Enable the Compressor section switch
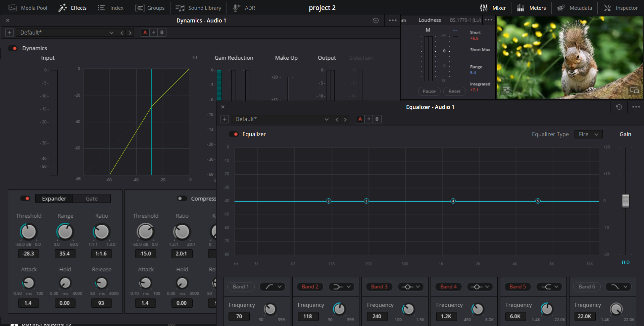 click(182, 199)
